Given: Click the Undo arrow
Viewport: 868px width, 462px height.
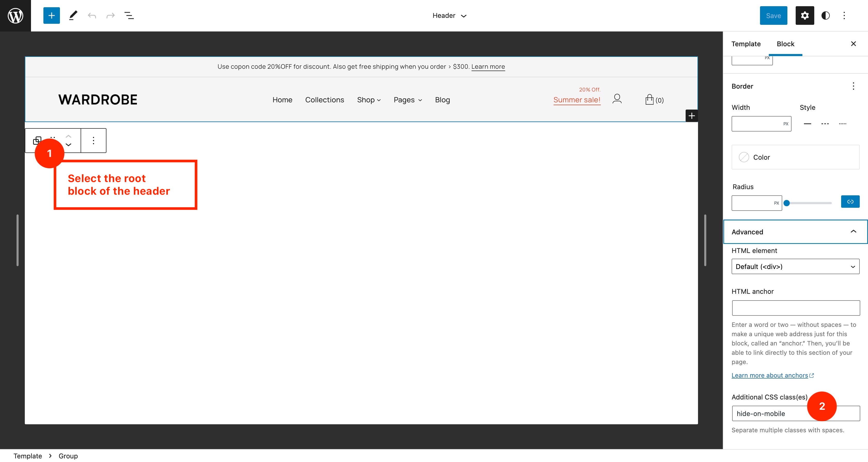Looking at the screenshot, I should [x=91, y=16].
